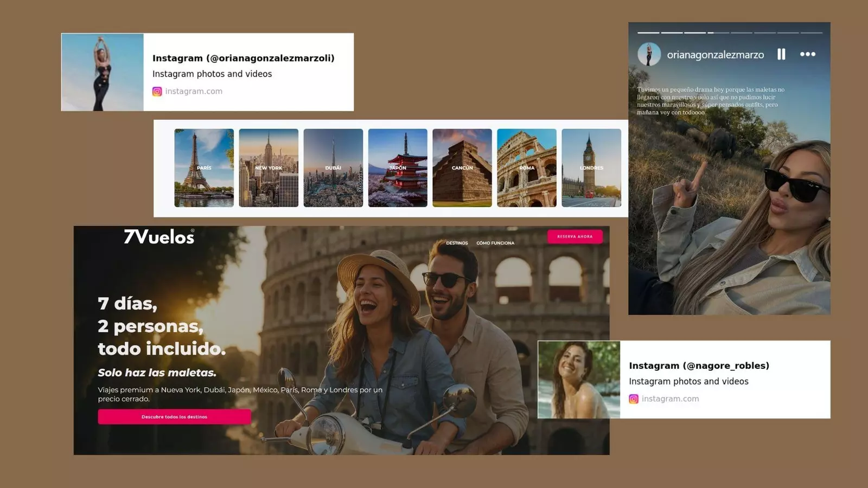Open the @orianagonzalezmarzoli Instagram link title
This screenshot has width=868, height=488.
tap(243, 58)
